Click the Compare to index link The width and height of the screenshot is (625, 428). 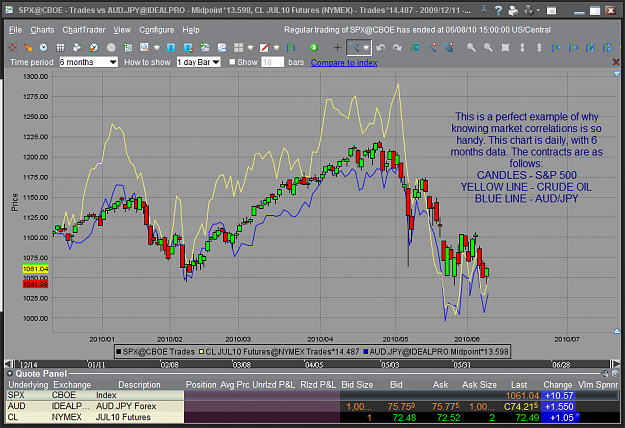[344, 63]
